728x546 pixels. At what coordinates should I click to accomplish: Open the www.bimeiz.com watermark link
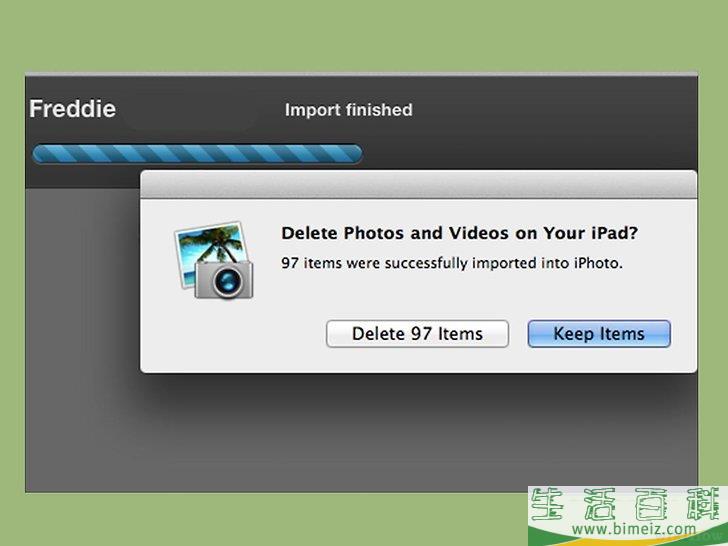[x=634, y=529]
